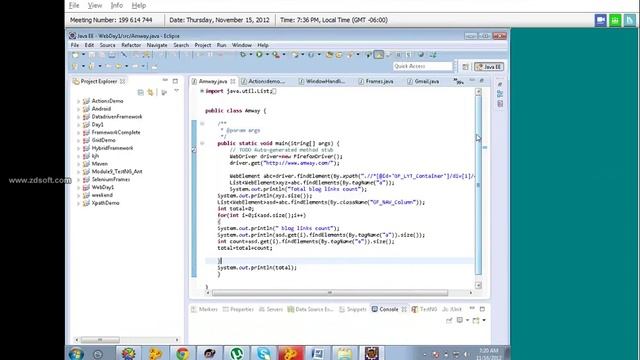Toggle Link with Editor in Project Explorer
This screenshot has height=360, width=640.
click(151, 93)
